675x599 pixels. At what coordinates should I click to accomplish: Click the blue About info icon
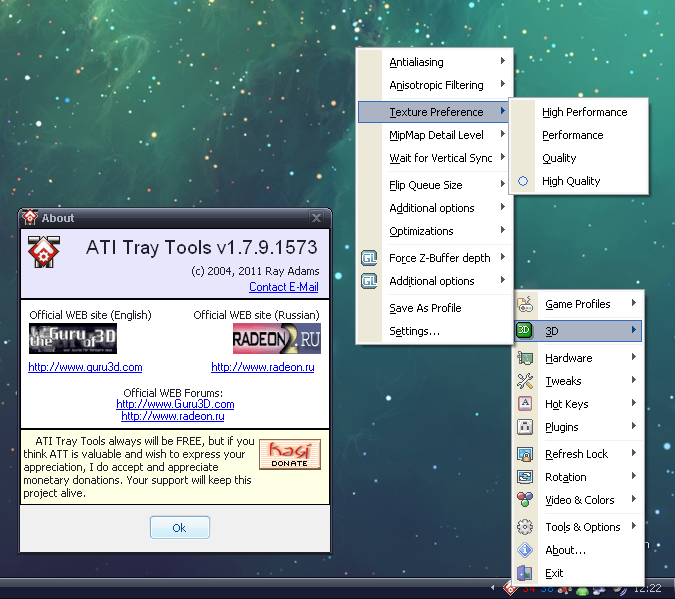525,550
